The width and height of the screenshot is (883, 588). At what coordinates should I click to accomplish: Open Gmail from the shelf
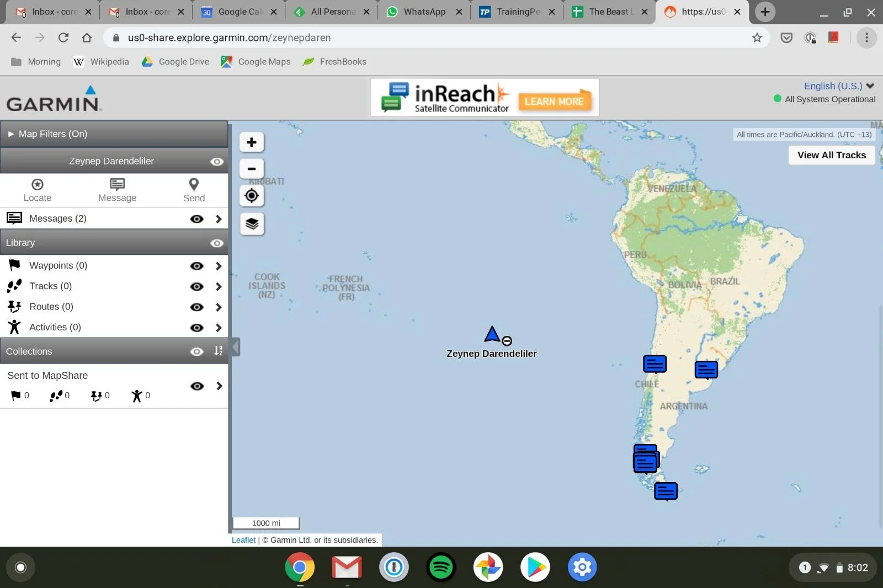[x=347, y=567]
